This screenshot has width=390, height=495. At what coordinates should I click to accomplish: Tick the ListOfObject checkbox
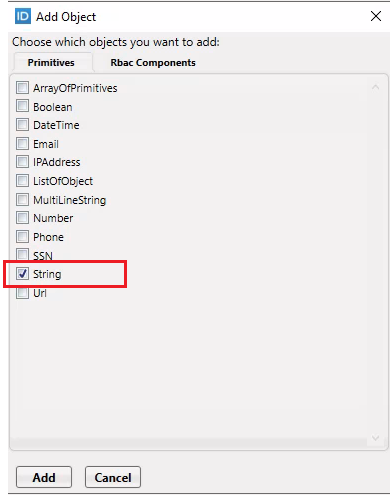click(x=22, y=181)
